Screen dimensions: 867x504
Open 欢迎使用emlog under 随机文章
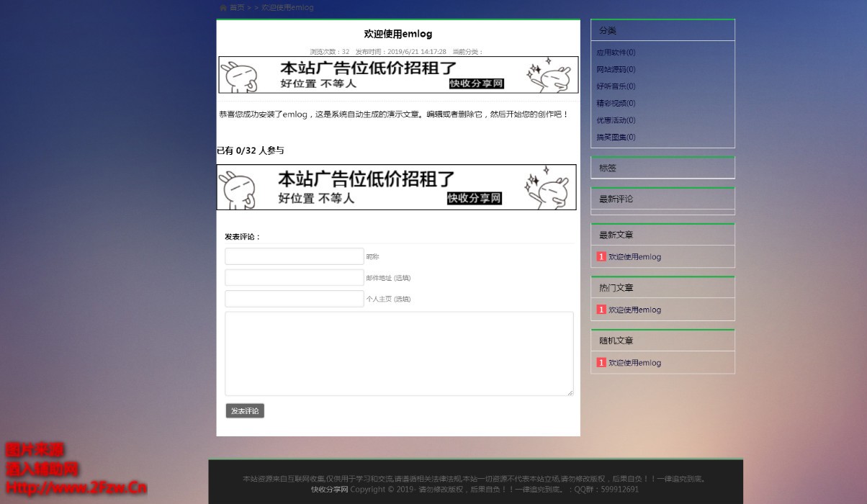634,363
